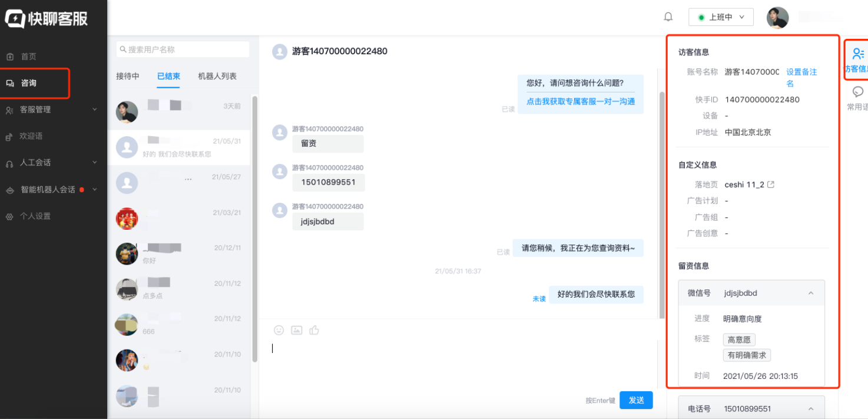Click the 发送 send button
Image resolution: width=868 pixels, height=419 pixels.
[x=636, y=400]
